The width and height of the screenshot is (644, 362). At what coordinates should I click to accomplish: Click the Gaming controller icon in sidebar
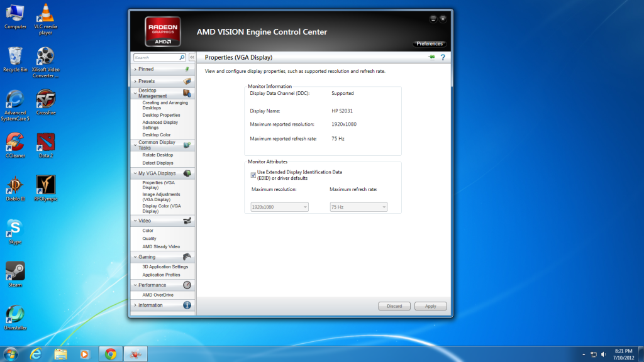coord(187,256)
